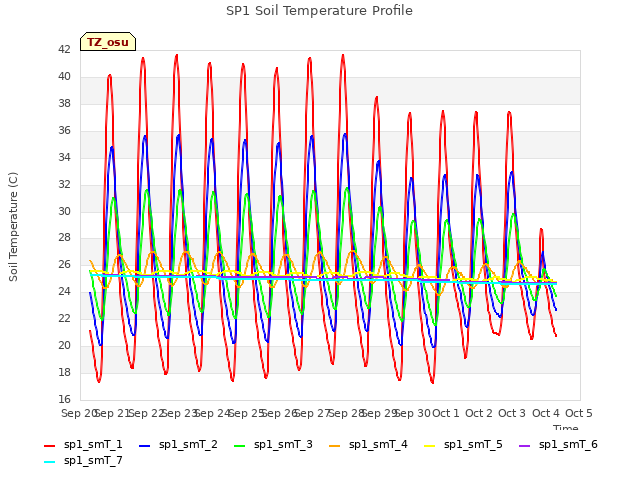Click the 28 y-axis tick label
640x480 pixels.
[x=64, y=238]
